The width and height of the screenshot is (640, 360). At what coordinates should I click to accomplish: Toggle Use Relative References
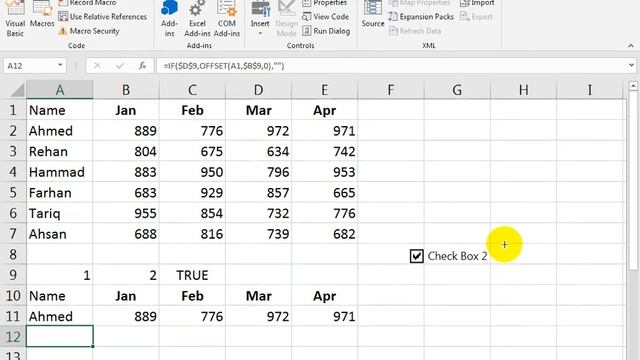click(102, 17)
